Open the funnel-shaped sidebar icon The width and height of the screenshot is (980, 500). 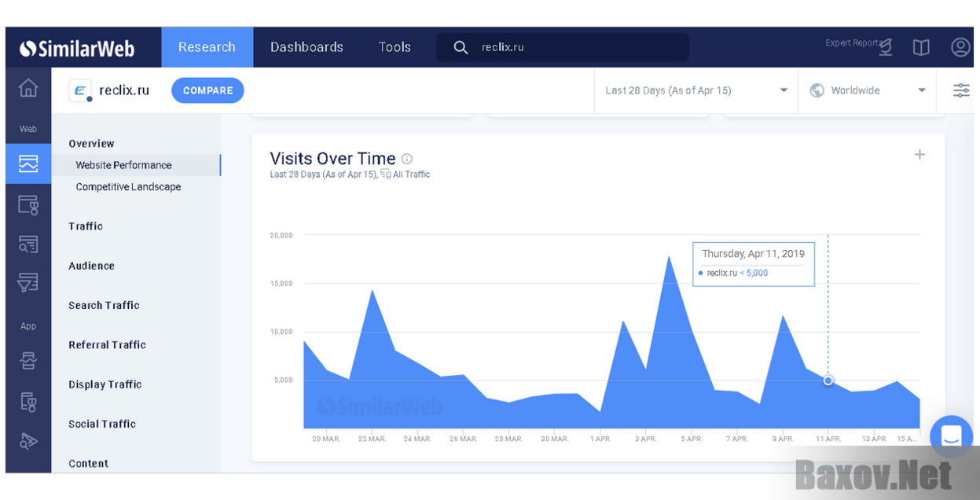(28, 282)
